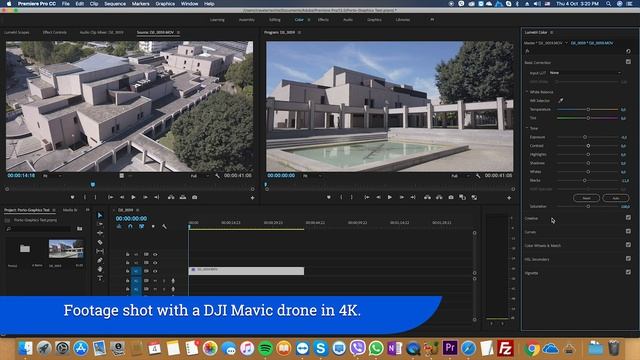Click Overwrite button in Source monitor
The width and height of the screenshot is (640, 360).
point(183,197)
